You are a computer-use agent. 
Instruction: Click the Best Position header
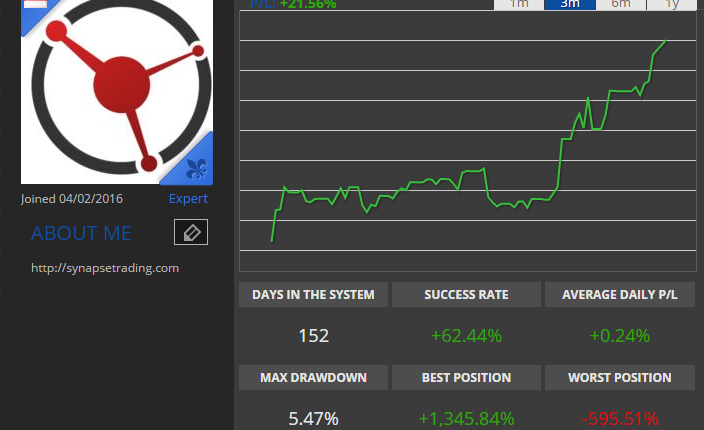466,377
